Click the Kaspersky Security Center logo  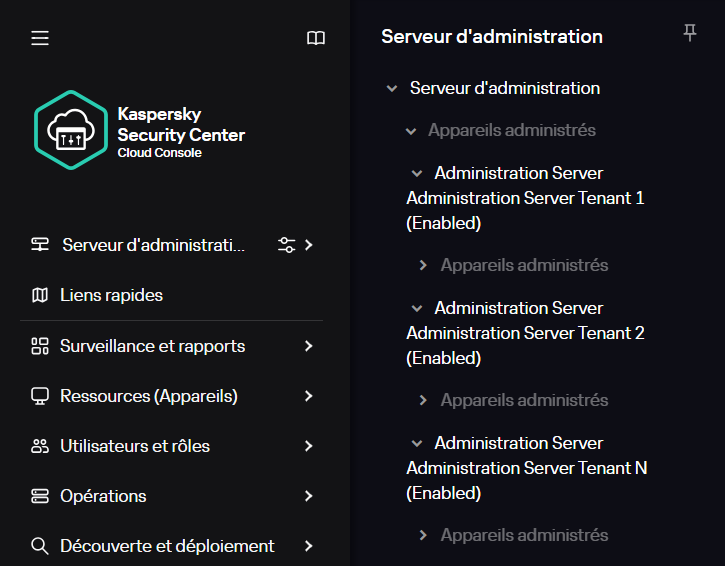click(x=70, y=129)
